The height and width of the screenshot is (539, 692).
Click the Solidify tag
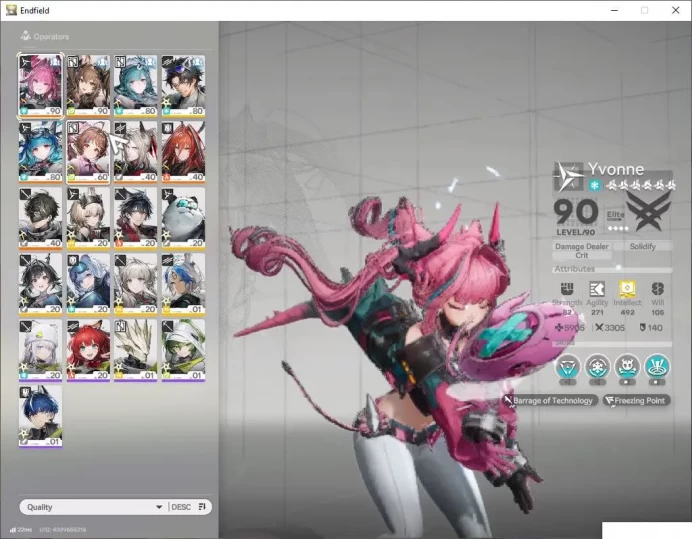[x=643, y=246]
